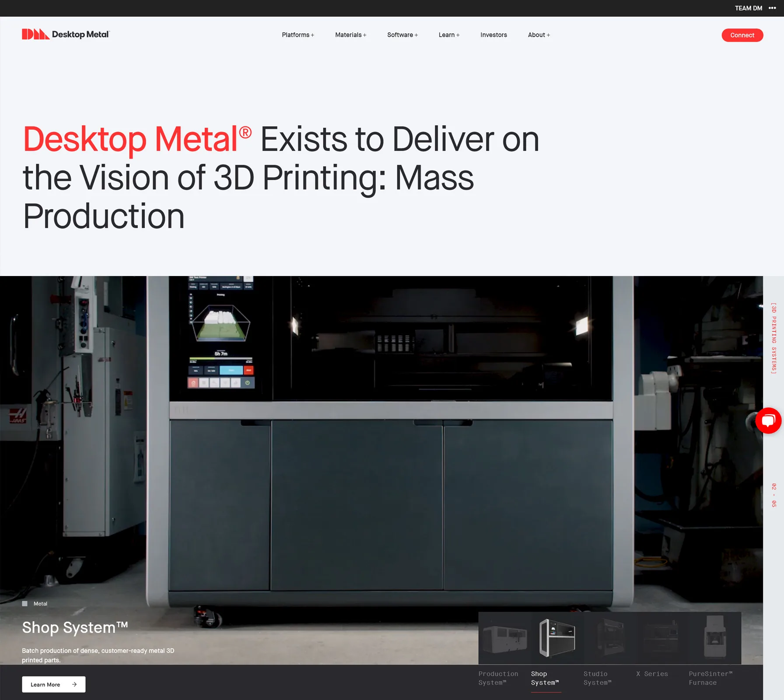Expand the Materials menu
Viewport: 784px width, 700px height.
tap(351, 35)
